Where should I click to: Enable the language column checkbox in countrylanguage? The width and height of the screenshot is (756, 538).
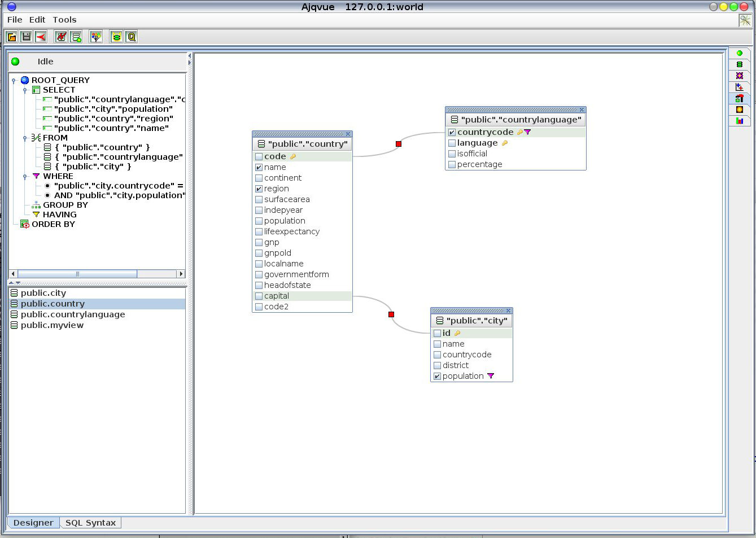coord(452,143)
